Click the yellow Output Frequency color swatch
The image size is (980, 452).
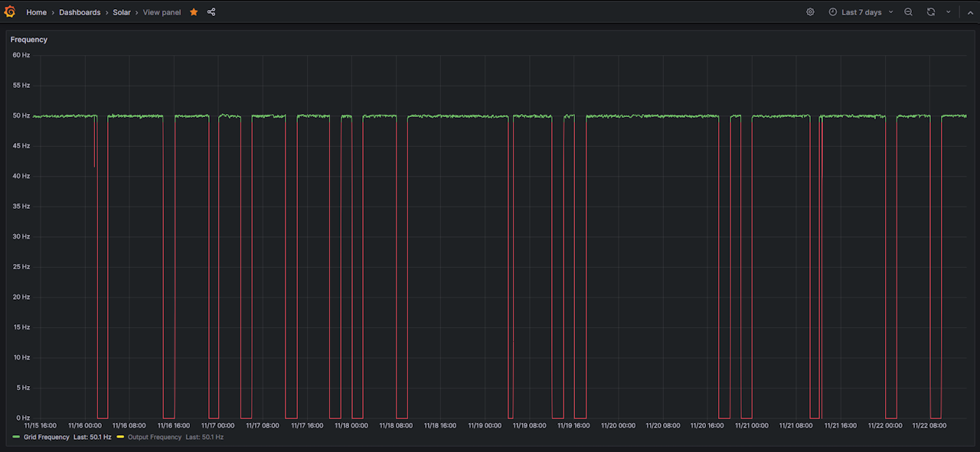point(120,437)
